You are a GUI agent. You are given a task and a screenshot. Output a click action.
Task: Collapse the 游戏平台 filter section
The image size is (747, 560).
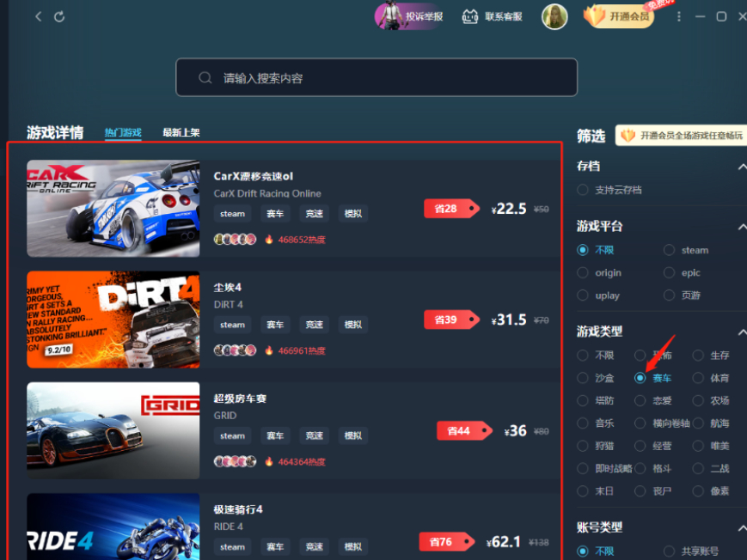coord(742,227)
